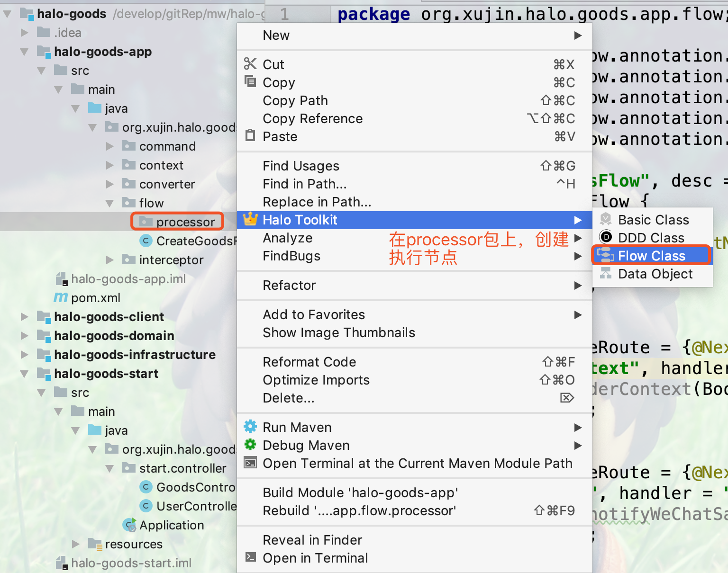This screenshot has width=728, height=573.
Task: Expand the .idea folder
Action: click(x=25, y=33)
